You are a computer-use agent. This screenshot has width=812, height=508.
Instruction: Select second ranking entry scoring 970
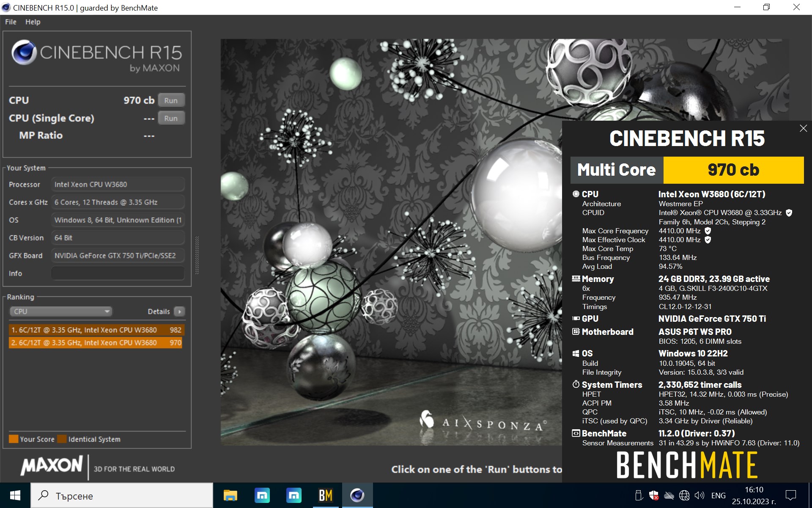click(96, 342)
